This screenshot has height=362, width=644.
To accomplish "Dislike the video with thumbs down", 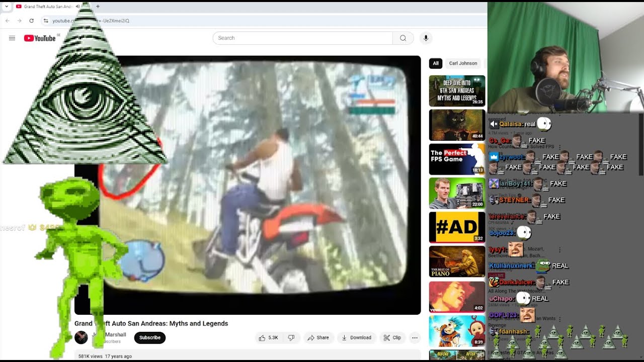I will click(x=291, y=338).
